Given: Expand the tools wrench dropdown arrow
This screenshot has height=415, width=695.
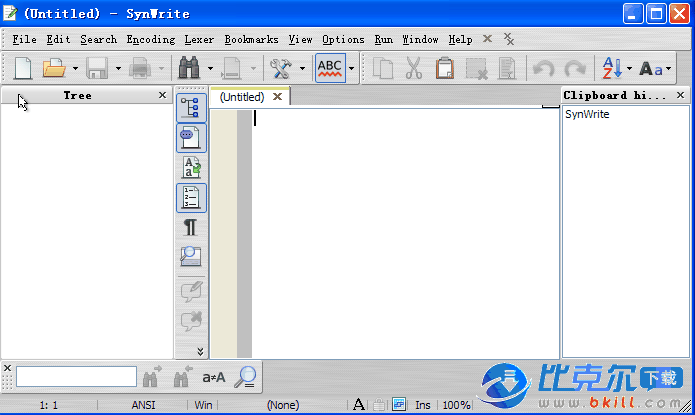Looking at the screenshot, I should click(x=302, y=69).
